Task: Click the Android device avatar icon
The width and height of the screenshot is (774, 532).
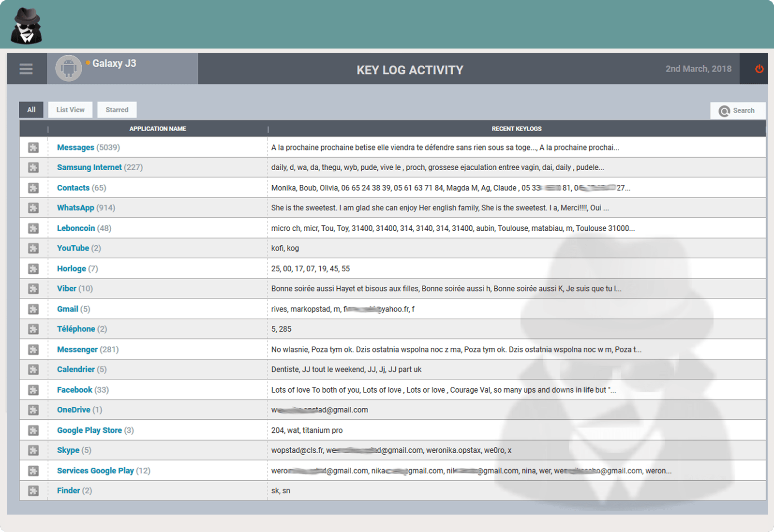Action: click(x=69, y=69)
